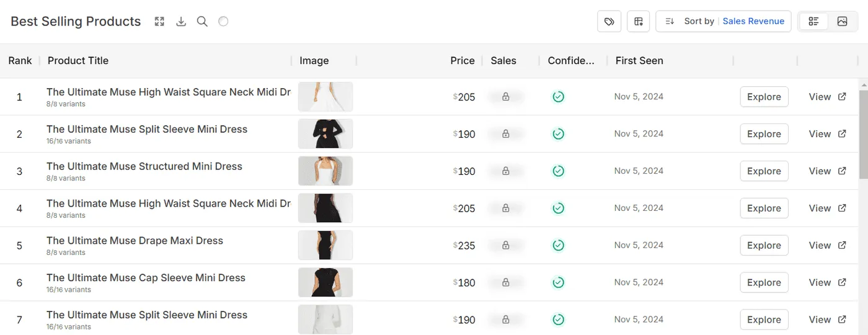Sort by the First Seen column header
Screen dimensions: 868x335
(639, 61)
